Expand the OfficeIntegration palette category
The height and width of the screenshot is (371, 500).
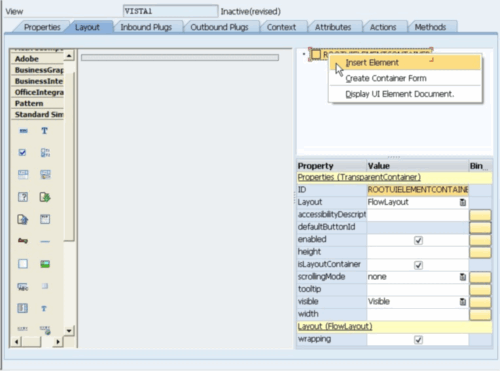click(x=37, y=92)
